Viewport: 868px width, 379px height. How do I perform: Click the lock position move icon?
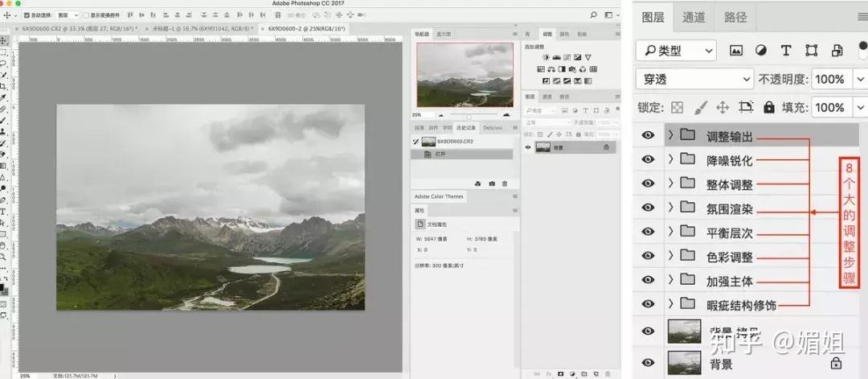click(x=723, y=107)
